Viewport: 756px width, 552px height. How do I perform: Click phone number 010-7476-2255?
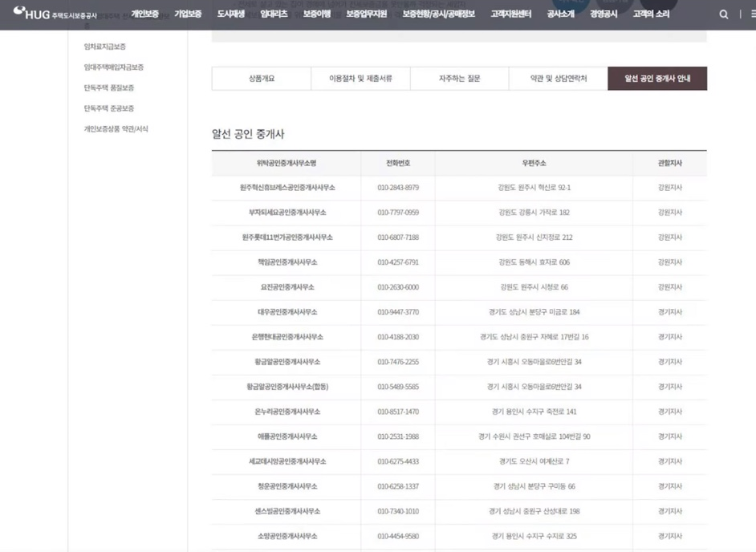398,362
